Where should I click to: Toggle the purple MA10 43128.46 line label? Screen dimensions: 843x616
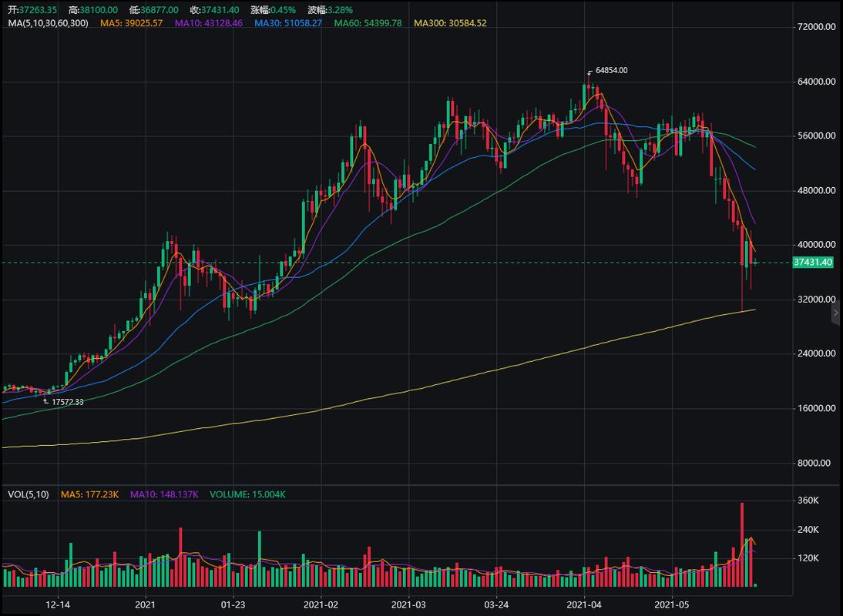tap(209, 23)
